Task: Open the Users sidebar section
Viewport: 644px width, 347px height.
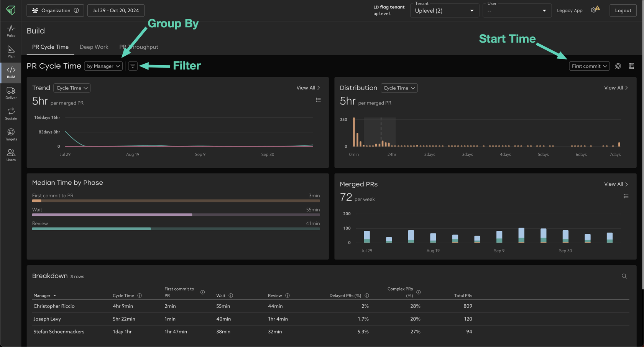Action: 11,155
